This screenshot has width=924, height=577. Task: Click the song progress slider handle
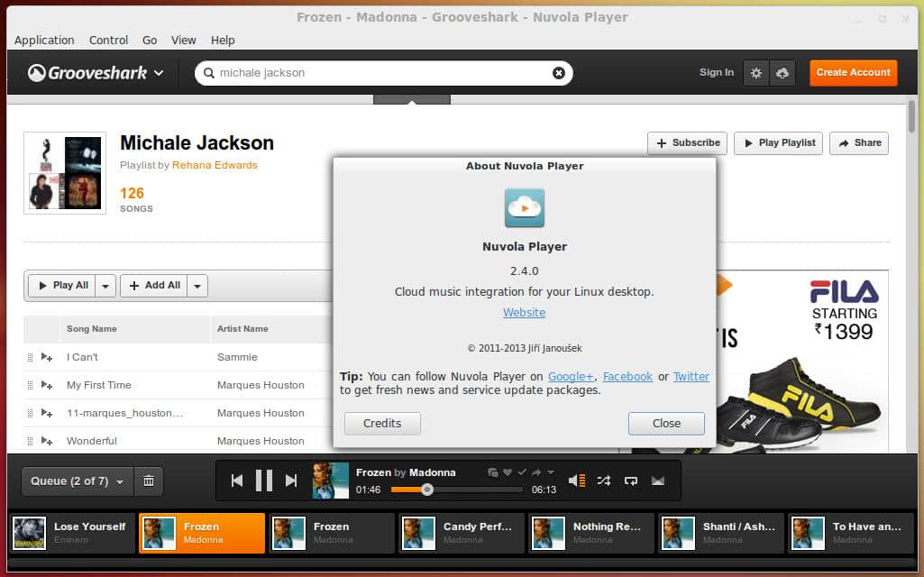[x=427, y=490]
